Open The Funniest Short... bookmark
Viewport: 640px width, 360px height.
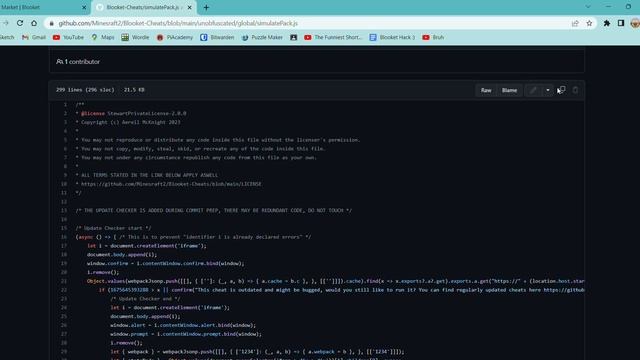333,37
